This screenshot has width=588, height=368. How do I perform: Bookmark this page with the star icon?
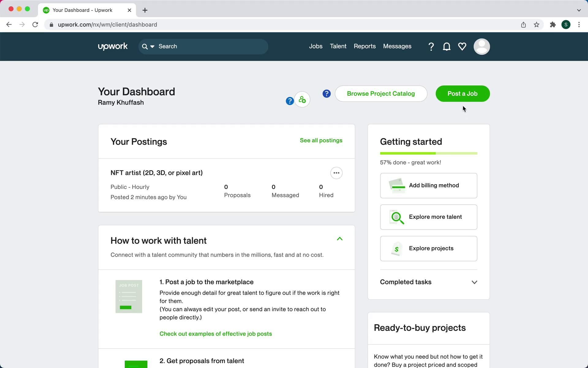[x=537, y=25]
